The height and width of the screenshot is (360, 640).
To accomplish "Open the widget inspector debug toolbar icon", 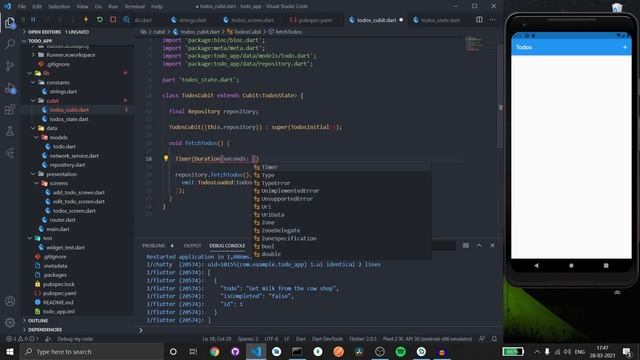I will [126, 19].
